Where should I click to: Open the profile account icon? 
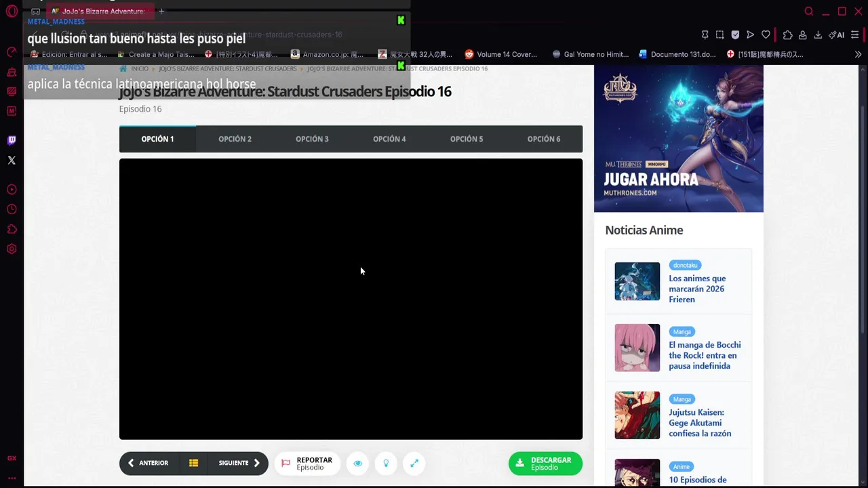802,35
